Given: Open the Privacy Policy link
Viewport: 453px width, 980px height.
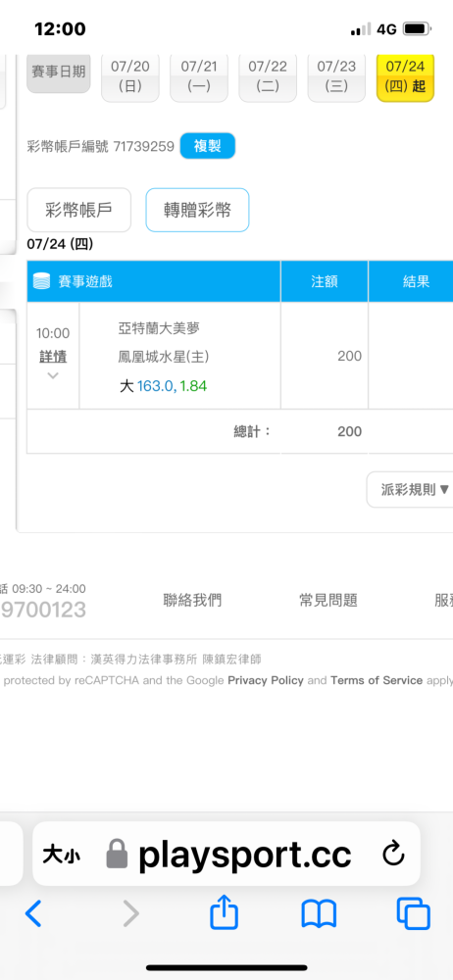Looking at the screenshot, I should pos(266,681).
